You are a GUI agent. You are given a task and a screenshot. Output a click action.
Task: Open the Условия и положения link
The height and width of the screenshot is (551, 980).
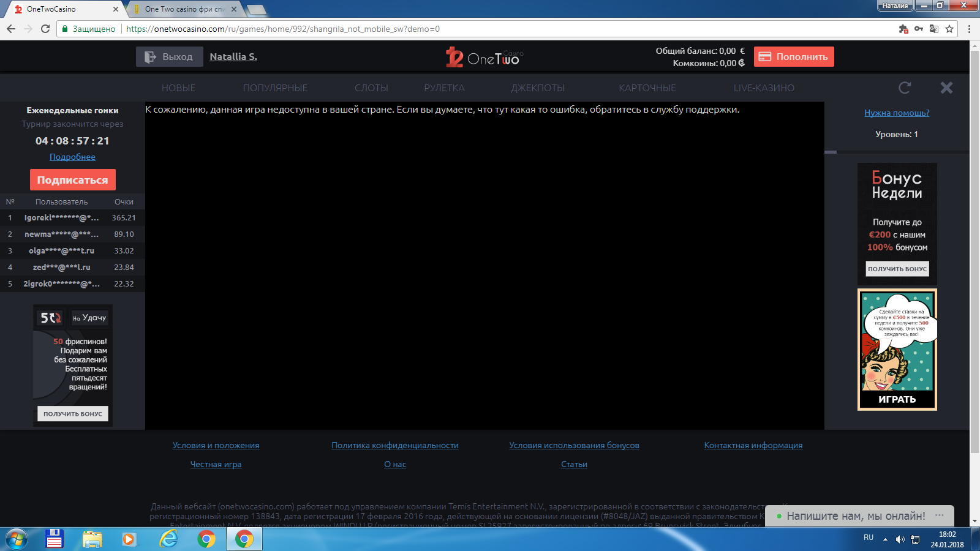coord(216,445)
